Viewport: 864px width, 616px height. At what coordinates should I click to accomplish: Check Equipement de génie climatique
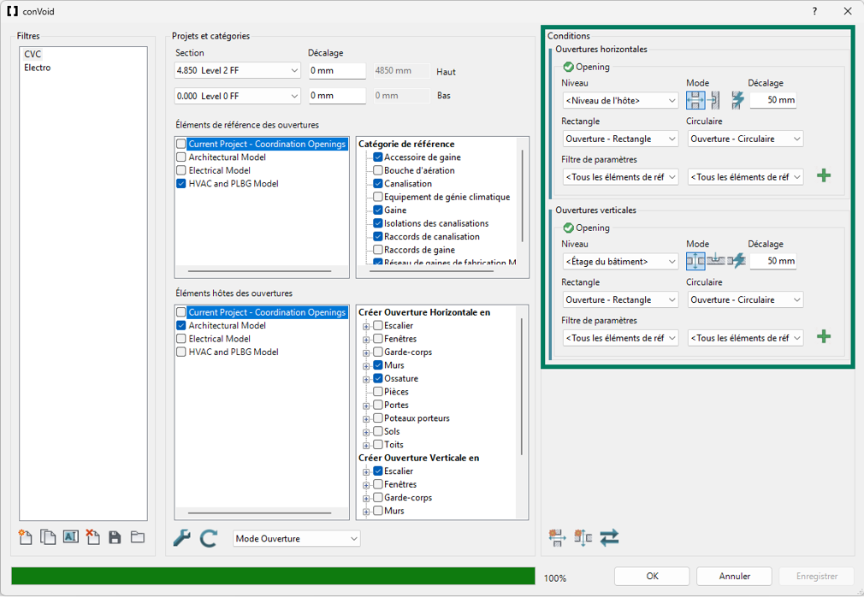pos(378,197)
